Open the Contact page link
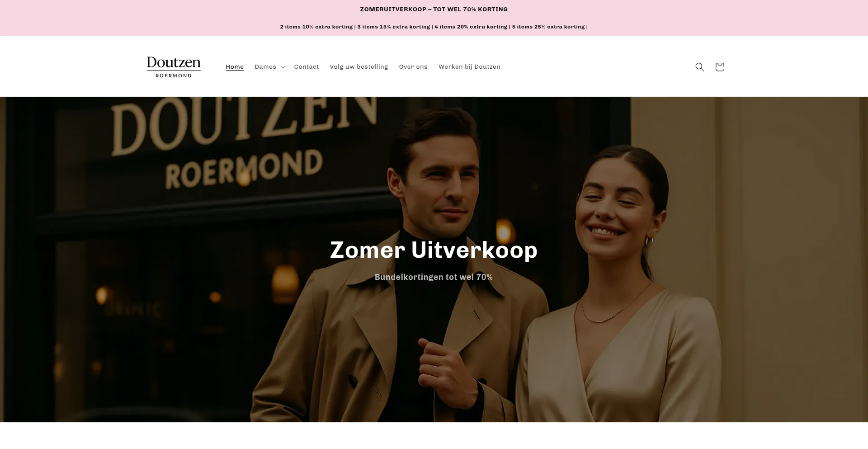868x449 pixels. (x=307, y=67)
